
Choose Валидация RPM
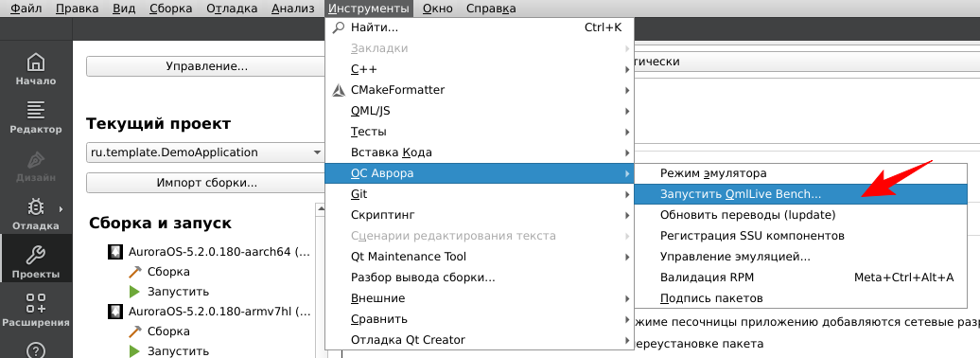point(800,277)
